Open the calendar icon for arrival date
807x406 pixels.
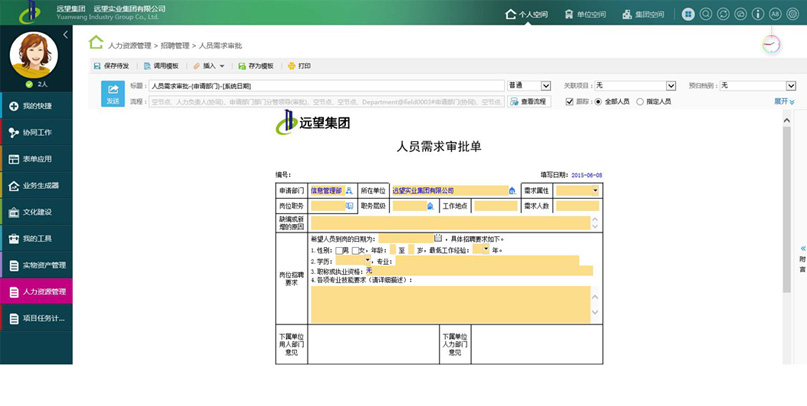(x=438, y=238)
